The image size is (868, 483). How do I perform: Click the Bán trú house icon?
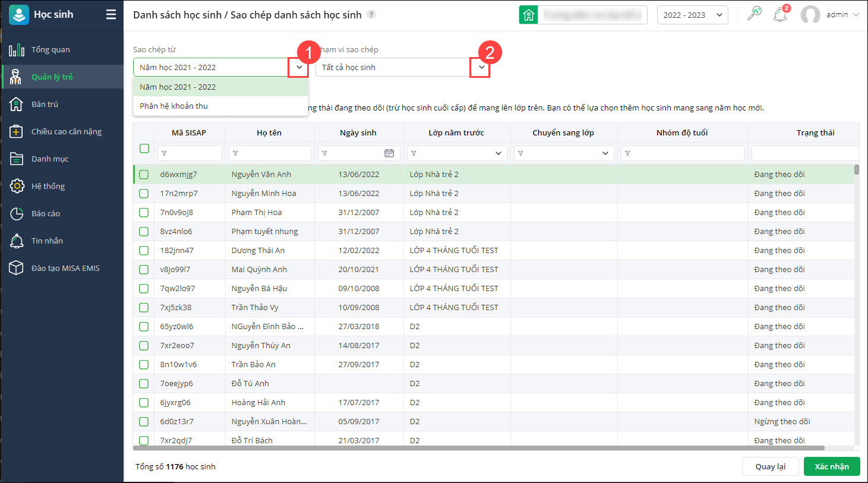[17, 104]
